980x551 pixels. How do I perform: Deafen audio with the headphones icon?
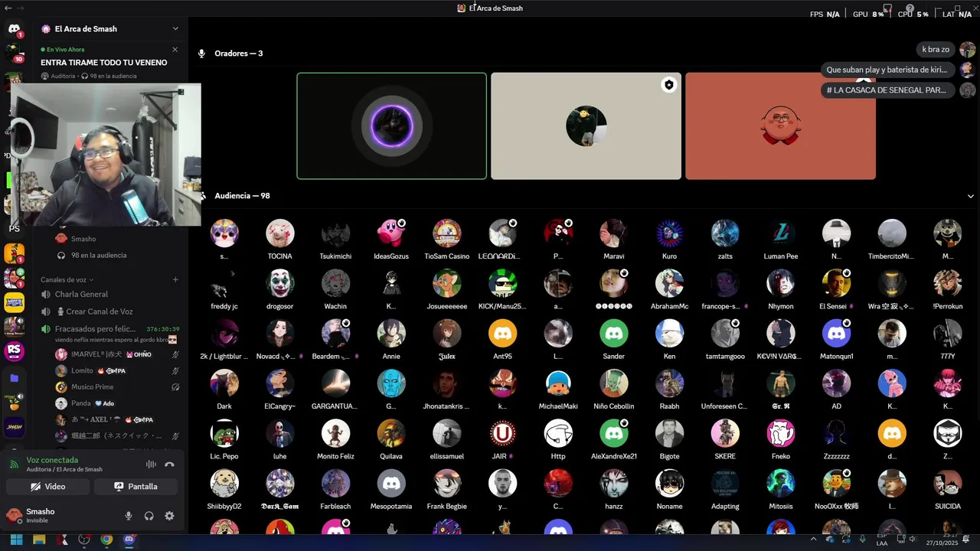[x=149, y=516]
